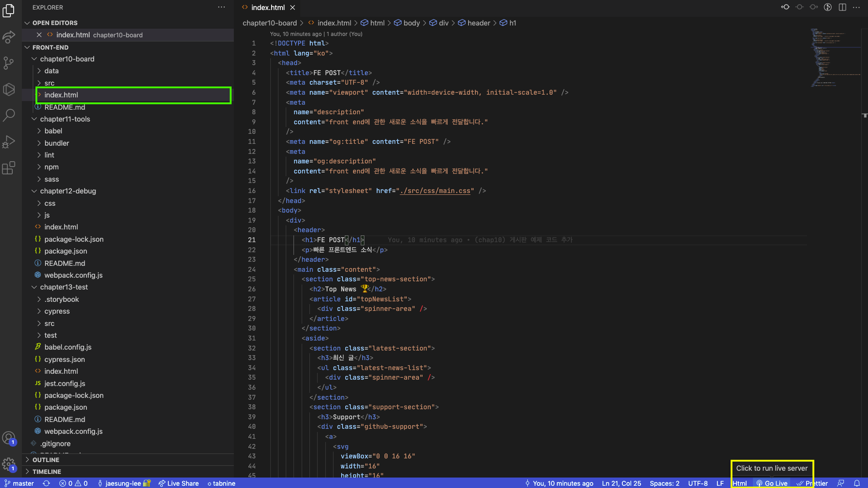The image size is (868, 488).
Task: Open jest.config.js file
Action: [128, 384]
